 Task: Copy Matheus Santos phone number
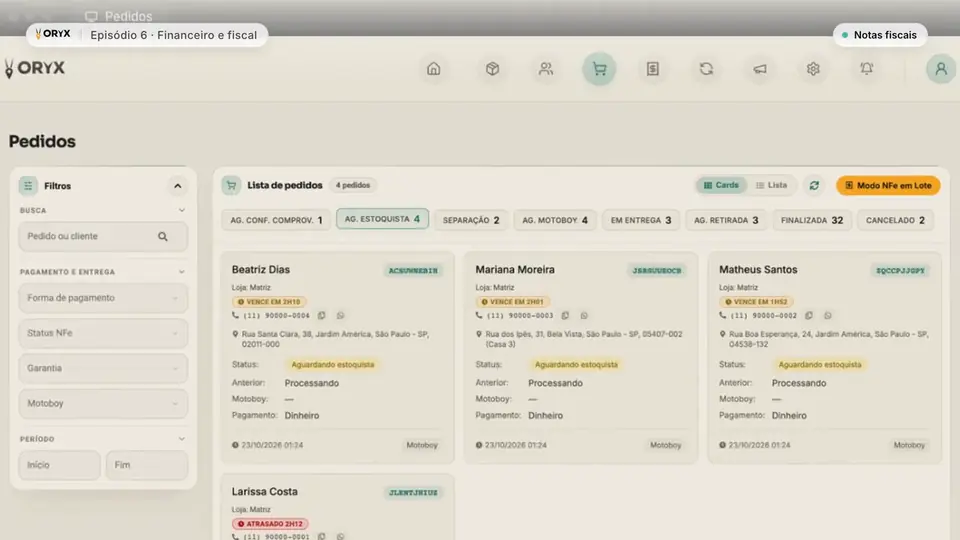[809, 315]
